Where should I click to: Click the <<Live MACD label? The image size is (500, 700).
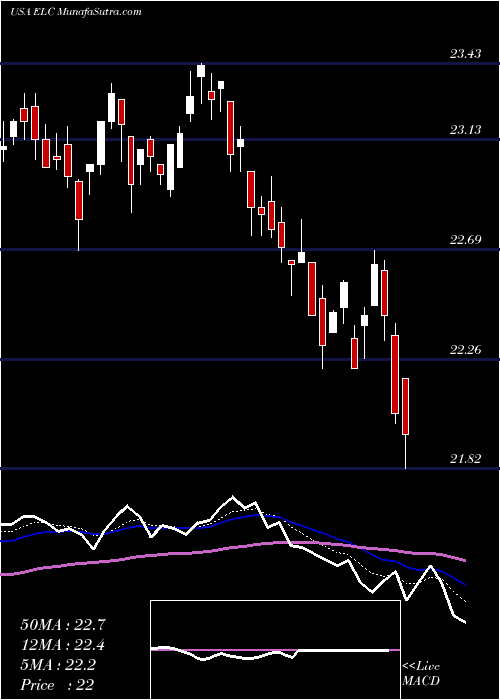[421, 674]
